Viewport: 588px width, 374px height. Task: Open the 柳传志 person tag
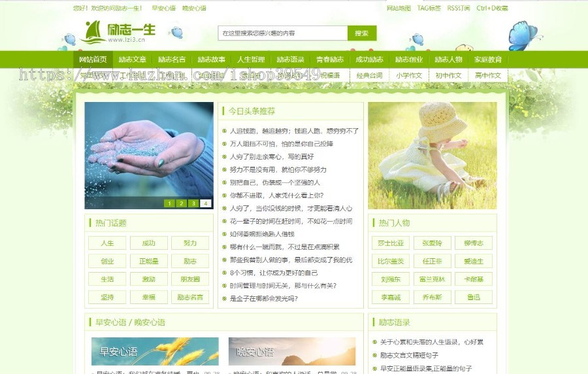click(x=474, y=243)
